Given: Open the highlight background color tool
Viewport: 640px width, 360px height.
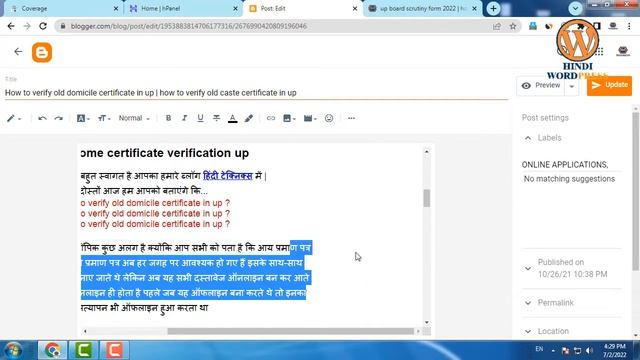Looking at the screenshot, I should (249, 118).
